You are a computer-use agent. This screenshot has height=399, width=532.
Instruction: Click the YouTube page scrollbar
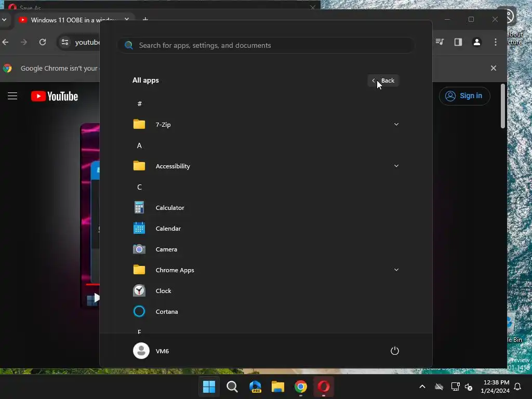coord(503,106)
